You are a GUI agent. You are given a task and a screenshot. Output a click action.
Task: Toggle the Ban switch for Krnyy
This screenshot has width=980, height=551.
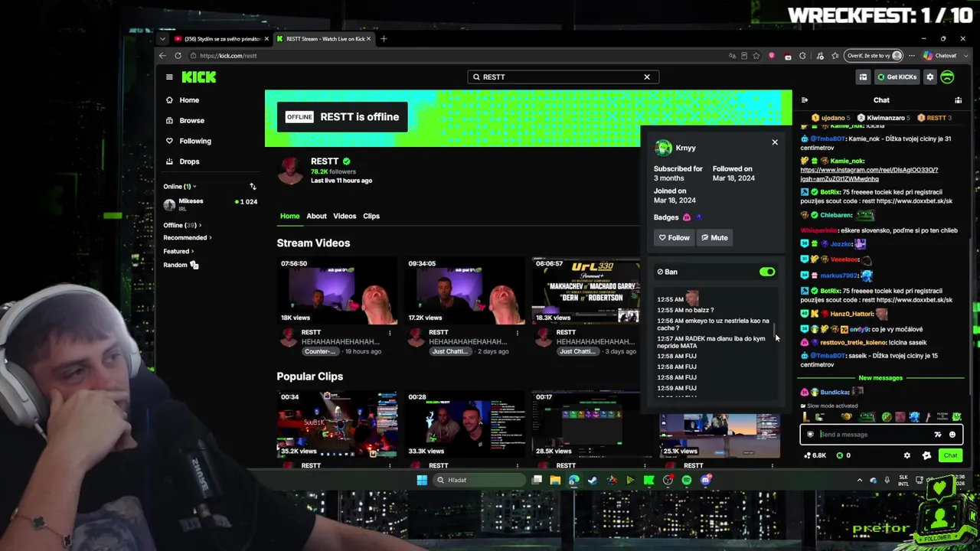coord(767,272)
